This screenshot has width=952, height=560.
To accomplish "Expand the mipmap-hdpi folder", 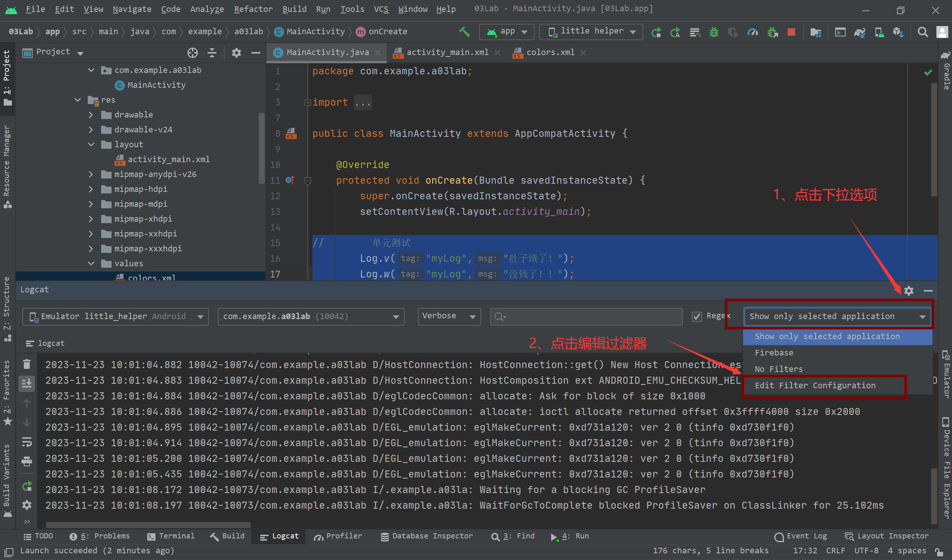I will point(91,189).
